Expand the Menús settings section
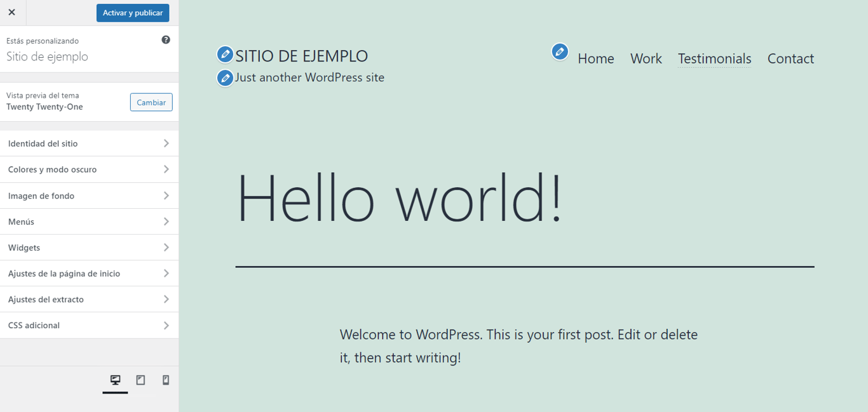Image resolution: width=868 pixels, height=412 pixels. 89,222
